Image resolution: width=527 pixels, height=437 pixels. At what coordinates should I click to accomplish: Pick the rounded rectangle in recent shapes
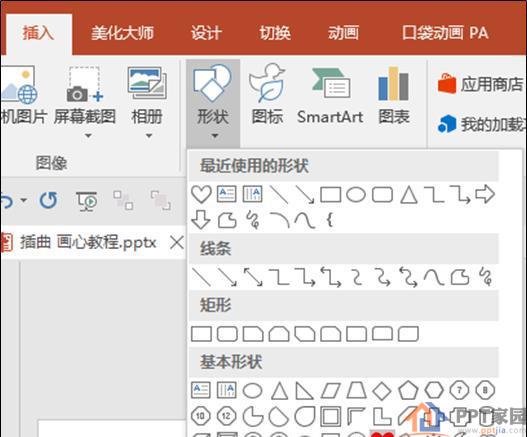pos(382,195)
